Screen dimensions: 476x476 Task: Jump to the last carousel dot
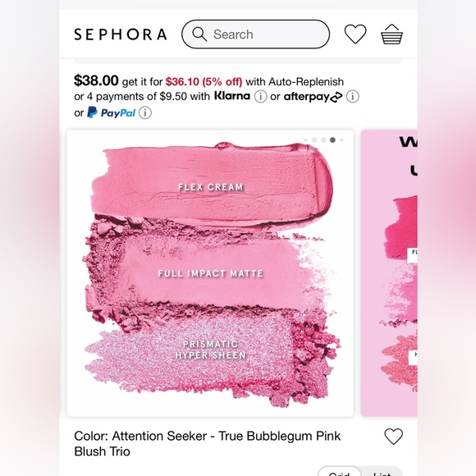[x=342, y=140]
